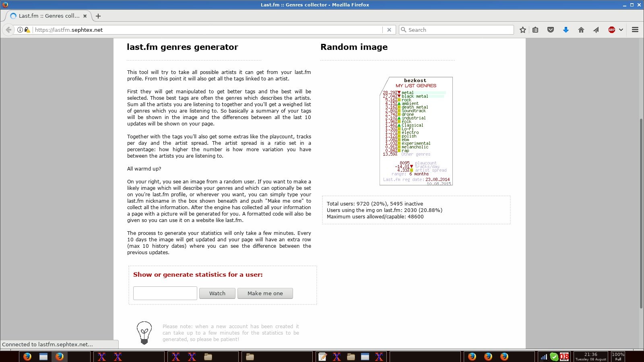This screenshot has width=644, height=362.
Task: Save page to Pocket
Action: [551, 30]
